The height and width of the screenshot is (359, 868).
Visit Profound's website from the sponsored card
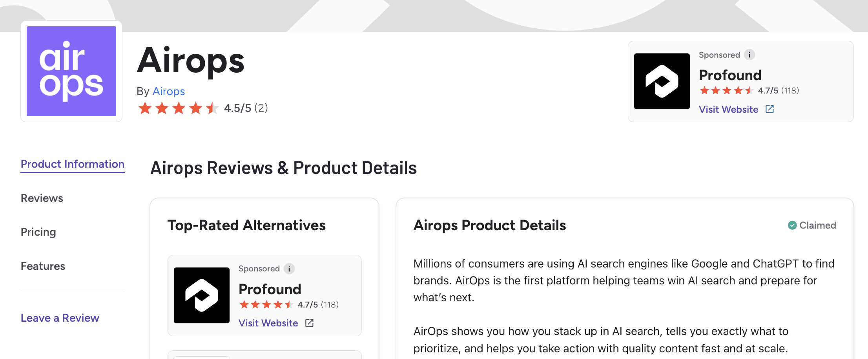point(729,109)
